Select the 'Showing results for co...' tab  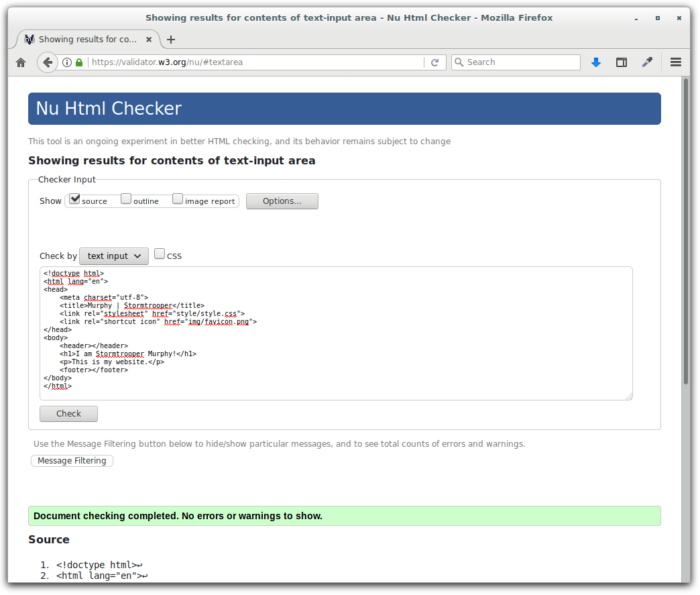(87, 40)
